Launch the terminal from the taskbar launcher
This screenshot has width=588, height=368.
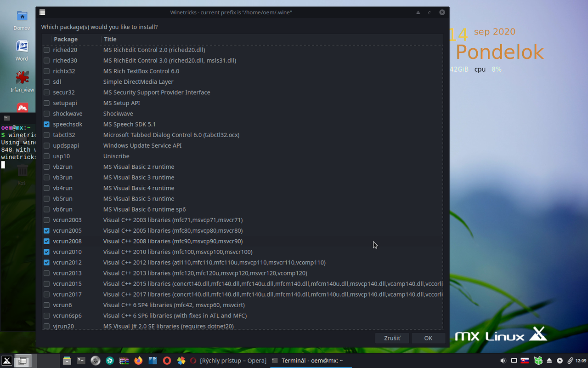tap(81, 361)
